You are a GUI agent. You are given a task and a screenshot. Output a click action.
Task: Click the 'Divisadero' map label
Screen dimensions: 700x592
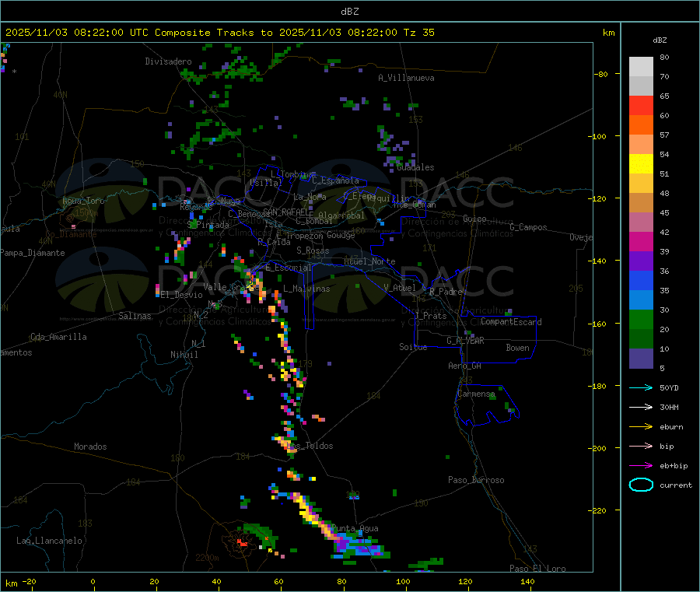[x=168, y=61]
